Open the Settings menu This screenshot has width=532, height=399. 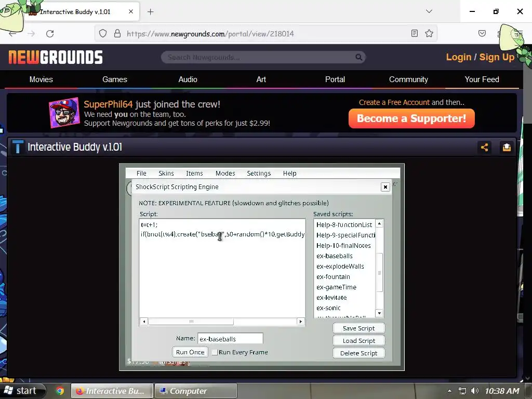point(259,174)
